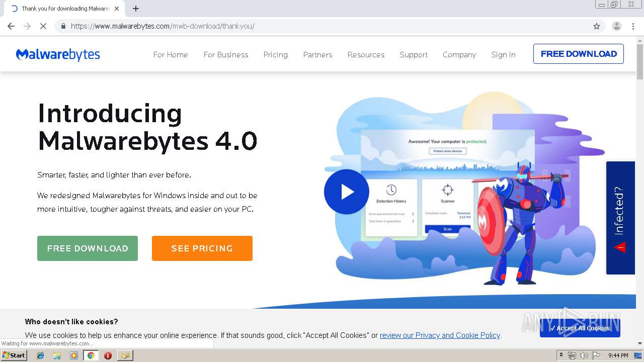
Task: Show hidden system tray icons
Action: click(x=561, y=355)
